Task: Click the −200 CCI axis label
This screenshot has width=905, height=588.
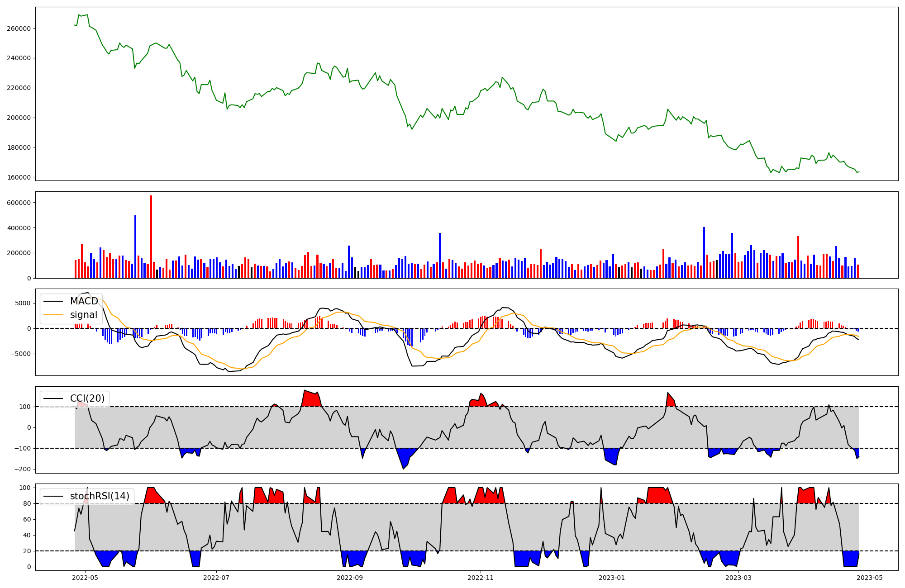Action: (x=22, y=469)
